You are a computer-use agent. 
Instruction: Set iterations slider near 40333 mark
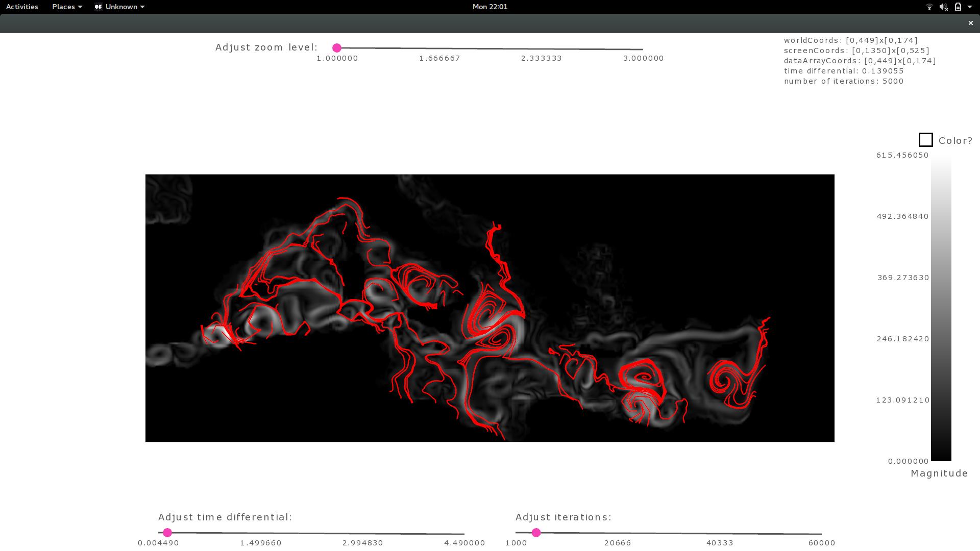click(x=720, y=534)
